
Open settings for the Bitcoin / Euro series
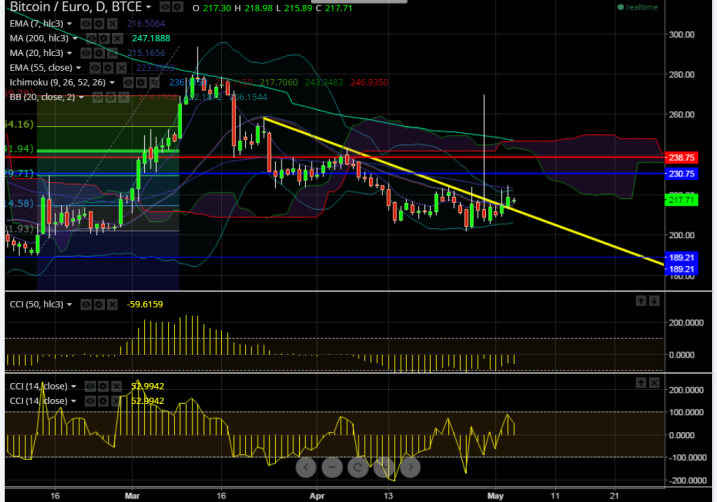click(x=177, y=7)
